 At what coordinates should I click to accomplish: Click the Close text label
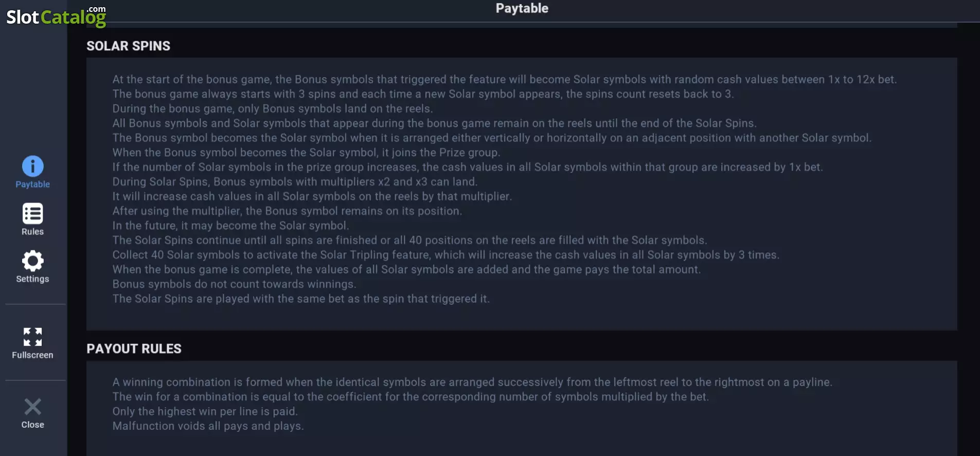coord(32,425)
